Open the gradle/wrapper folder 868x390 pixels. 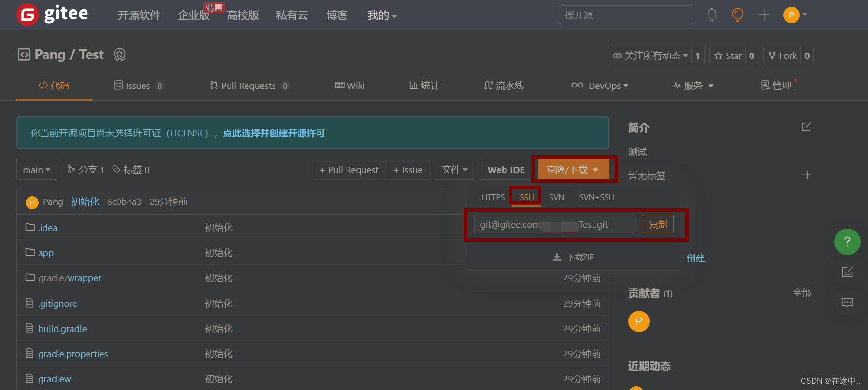70,278
